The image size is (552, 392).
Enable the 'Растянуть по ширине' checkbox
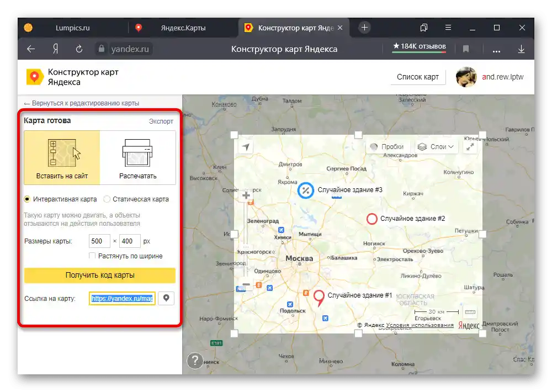pos(93,255)
